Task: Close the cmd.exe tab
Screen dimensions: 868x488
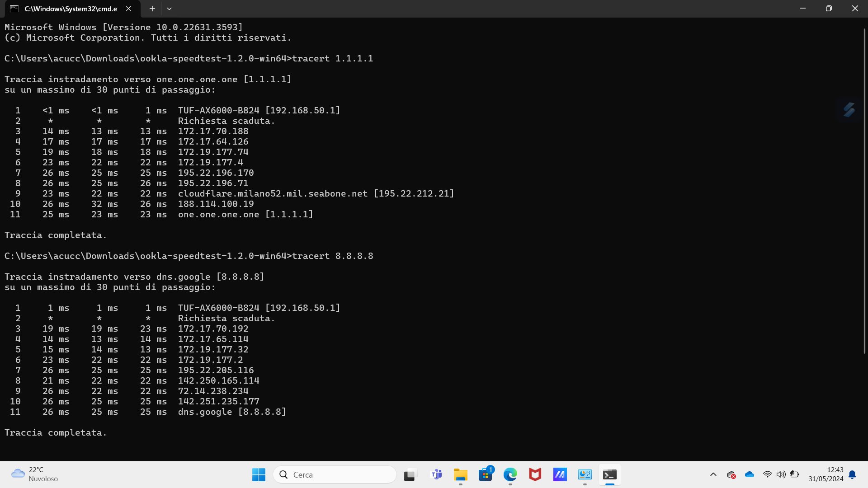Action: coord(128,9)
